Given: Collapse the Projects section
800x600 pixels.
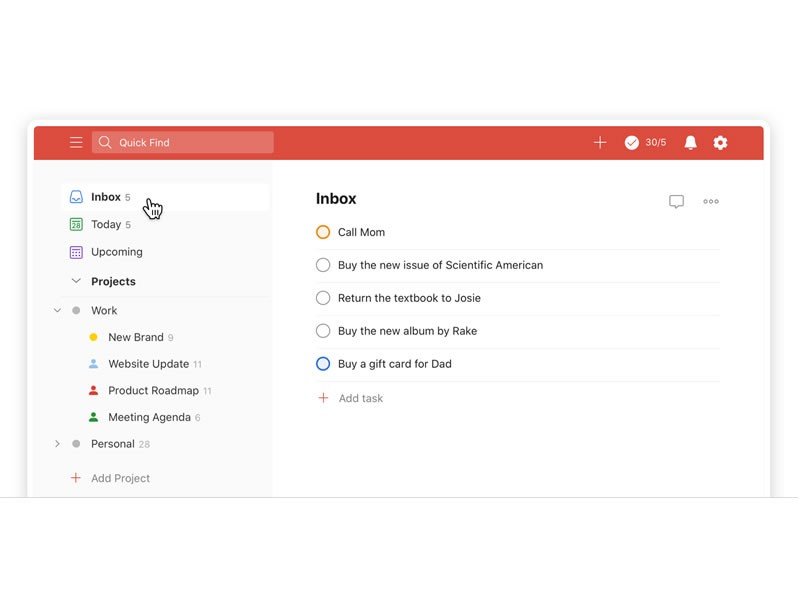Looking at the screenshot, I should [x=77, y=281].
